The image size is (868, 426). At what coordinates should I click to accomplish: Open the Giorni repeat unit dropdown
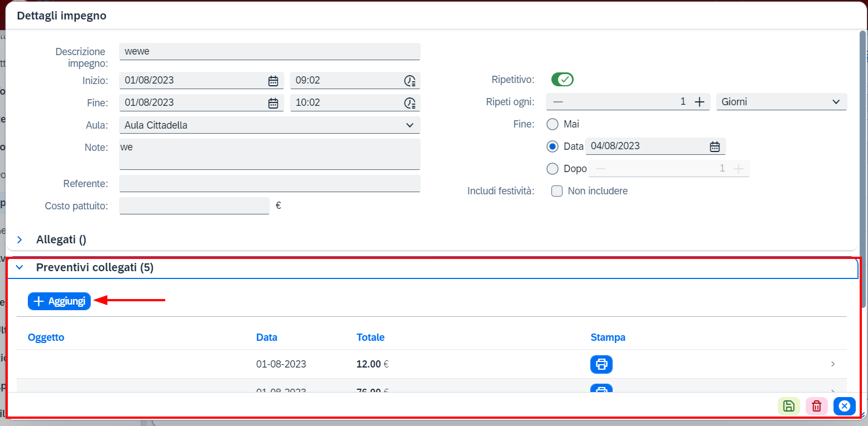tap(782, 102)
